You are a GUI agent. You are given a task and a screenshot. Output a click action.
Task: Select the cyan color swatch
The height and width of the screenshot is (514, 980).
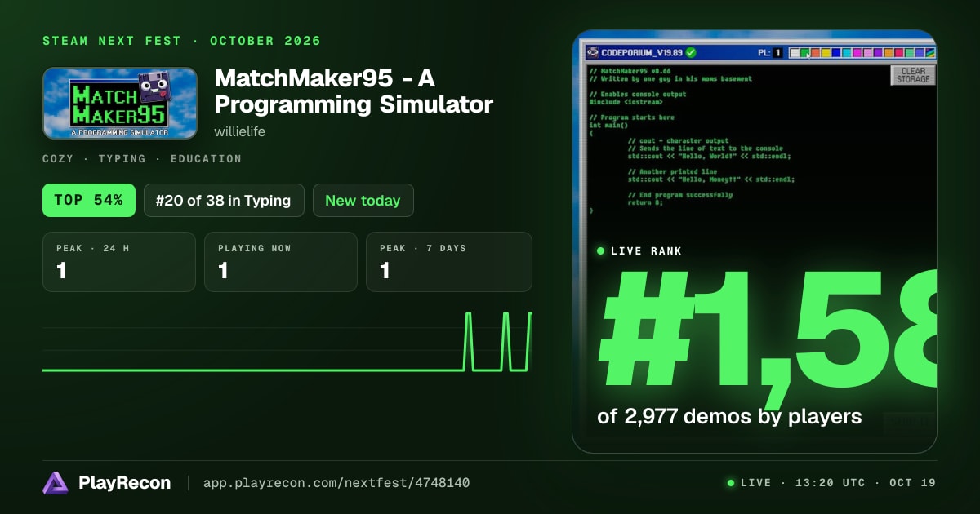click(847, 53)
